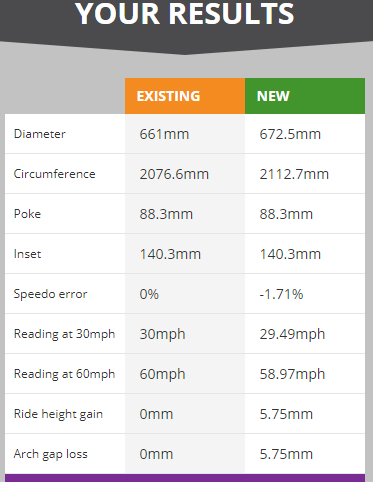Click existing circumference value 2076.6mm
This screenshot has height=482, width=373.
tap(174, 174)
